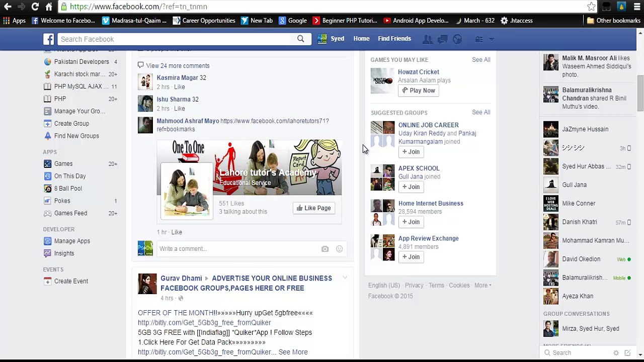Viewport: 644px width, 362px height.
Task: Open the messages icon in the header
Action: (443, 39)
